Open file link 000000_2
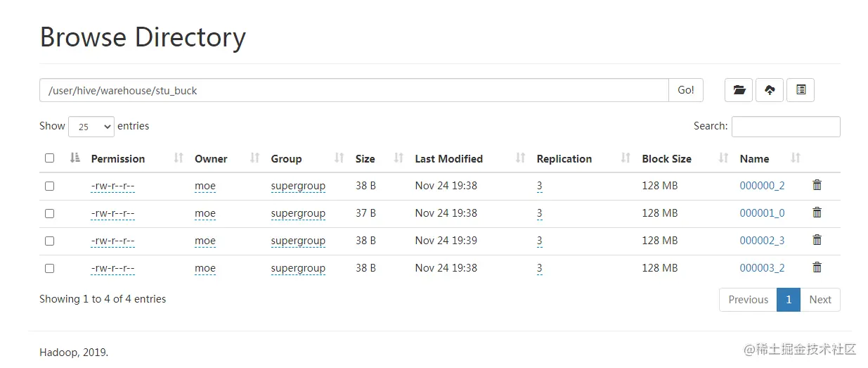The image size is (868, 368). (x=762, y=186)
